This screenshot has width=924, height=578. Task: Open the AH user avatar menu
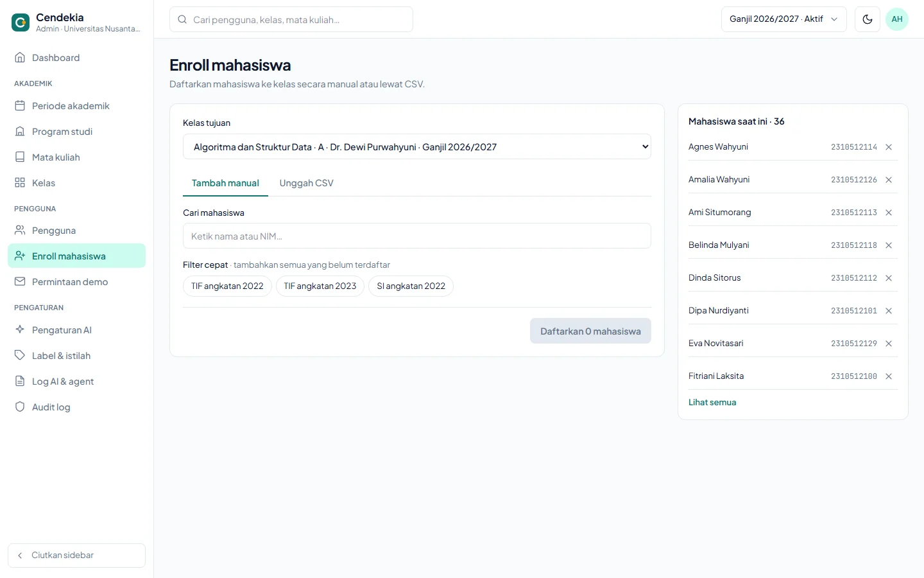coord(897,19)
